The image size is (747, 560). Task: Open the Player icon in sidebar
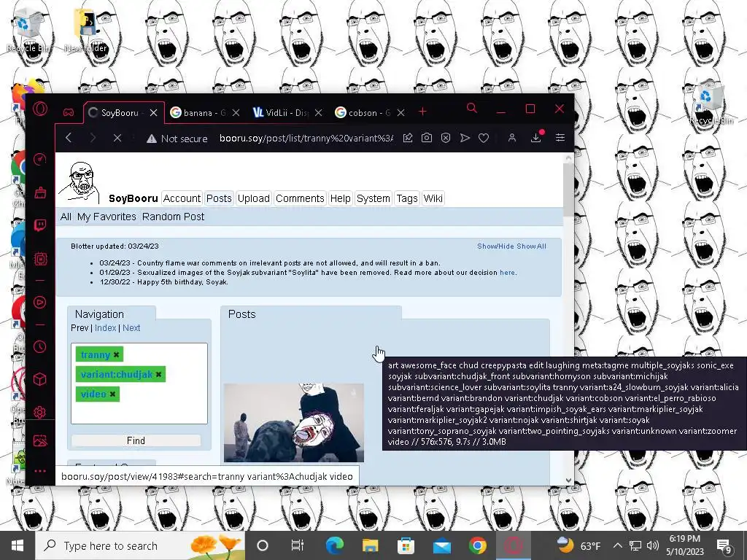(x=40, y=303)
